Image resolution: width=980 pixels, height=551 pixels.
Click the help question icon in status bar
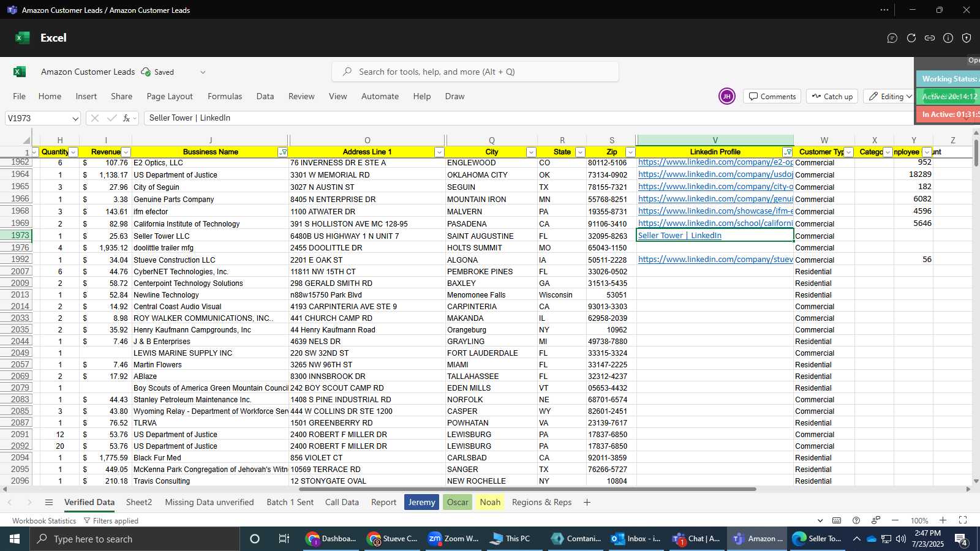pos(856,520)
